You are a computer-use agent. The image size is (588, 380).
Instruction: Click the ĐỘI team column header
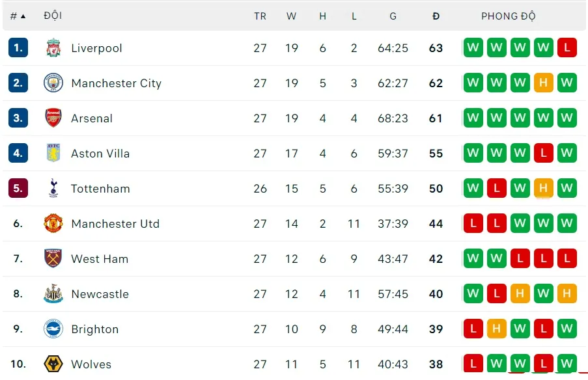(53, 16)
